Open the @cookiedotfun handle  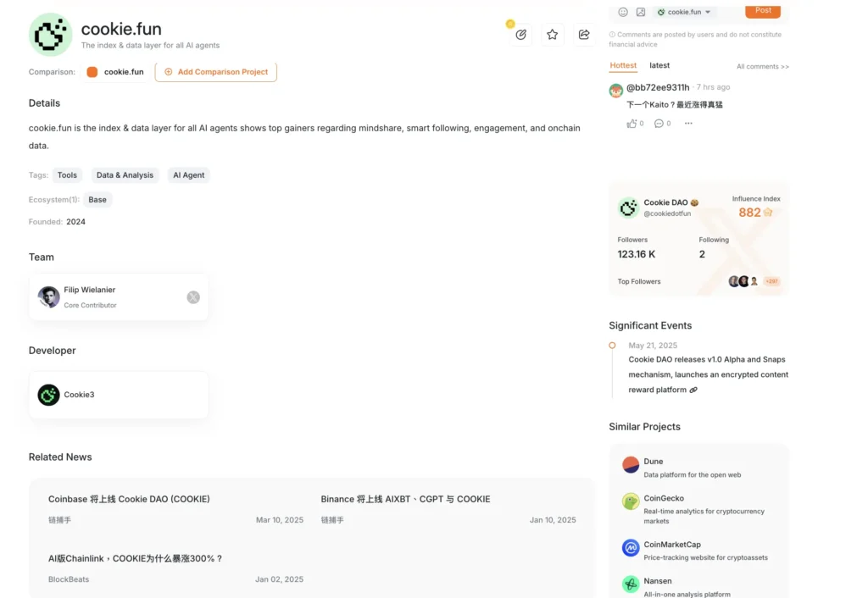tap(667, 213)
